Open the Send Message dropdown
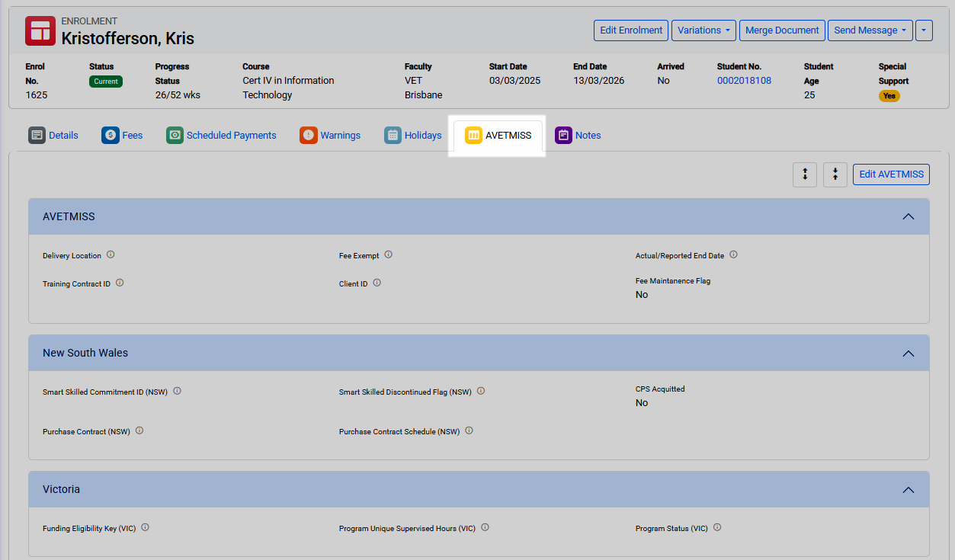 coord(870,30)
